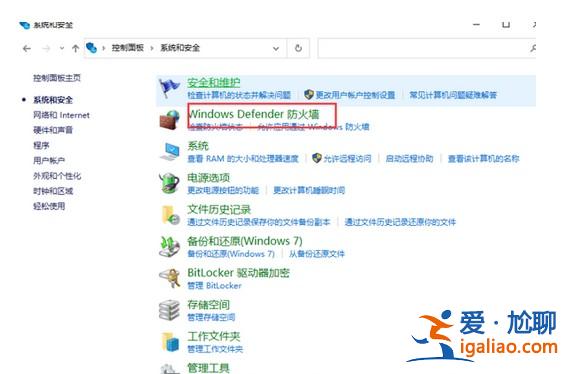570x374 pixels.
Task: Open 文件历史记录 heading link
Action: click(219, 209)
